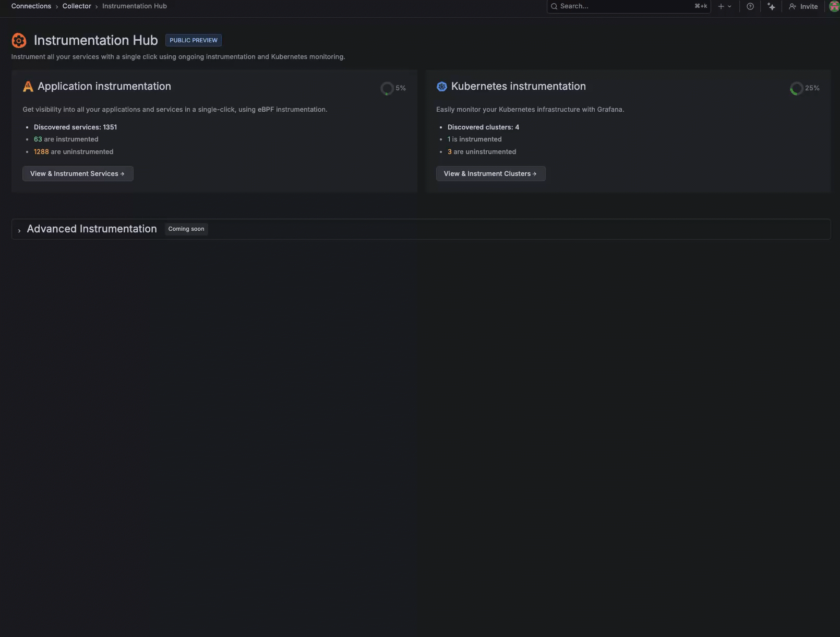Open your profile avatar
Viewport: 840px width, 637px height.
[834, 6]
